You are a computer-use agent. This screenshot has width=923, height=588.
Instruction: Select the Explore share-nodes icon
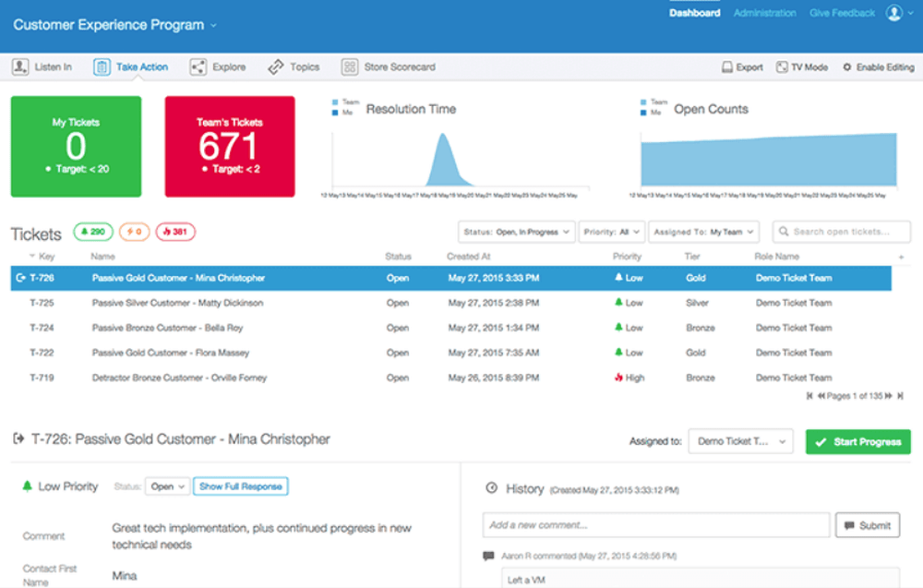pyautogui.click(x=198, y=67)
